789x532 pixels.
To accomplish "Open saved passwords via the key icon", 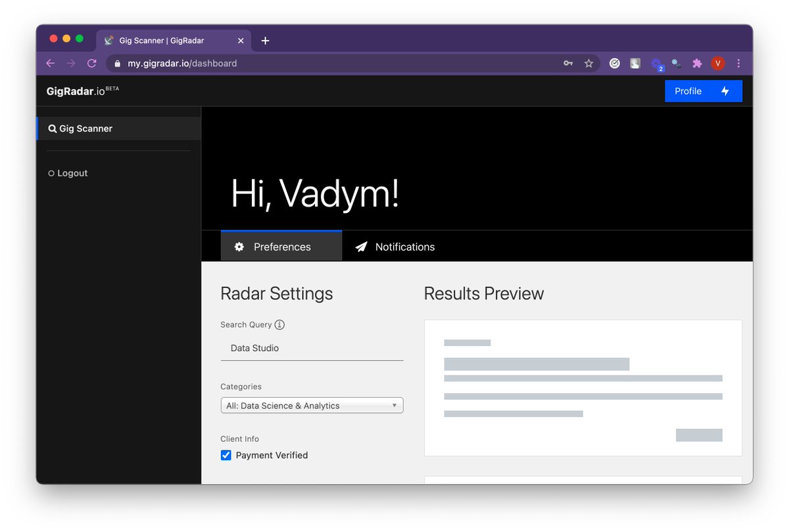I will (568, 64).
